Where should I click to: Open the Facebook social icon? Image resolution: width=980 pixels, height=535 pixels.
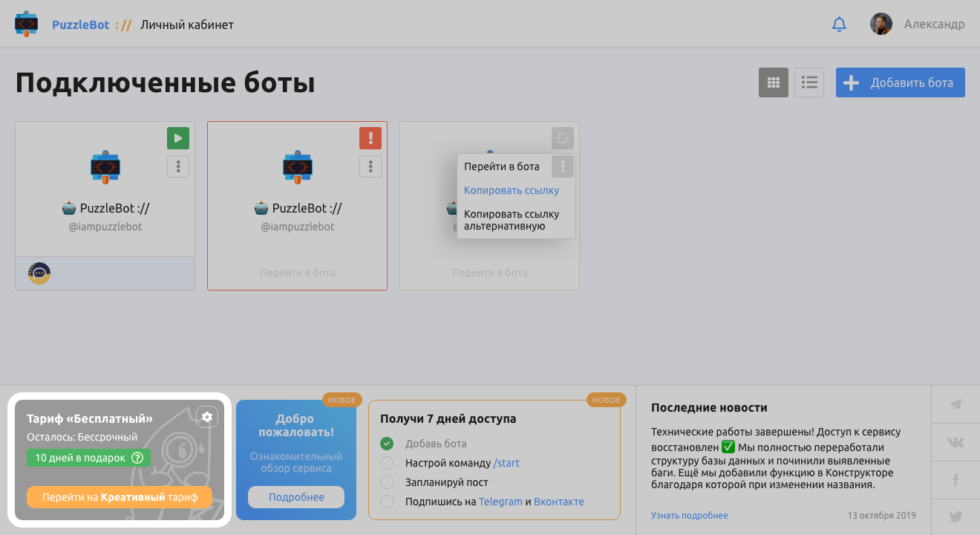click(x=955, y=480)
